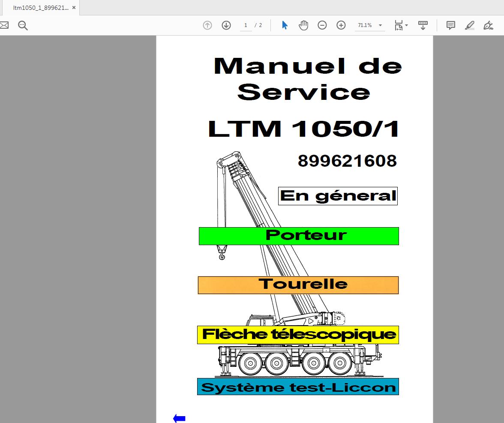
Task: Zoom out with the minus button
Action: tap(322, 25)
